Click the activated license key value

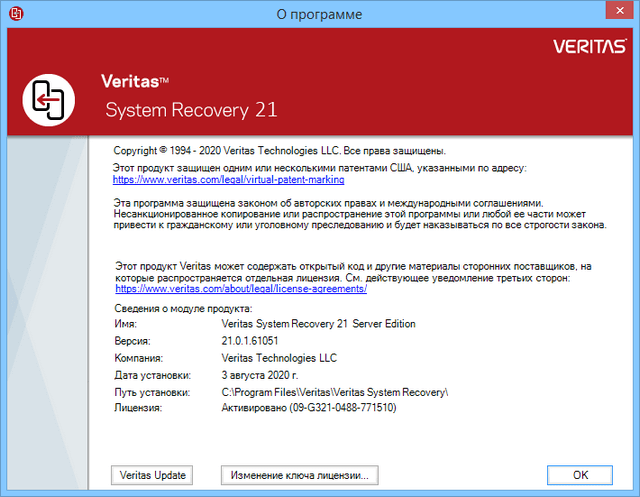point(308,408)
